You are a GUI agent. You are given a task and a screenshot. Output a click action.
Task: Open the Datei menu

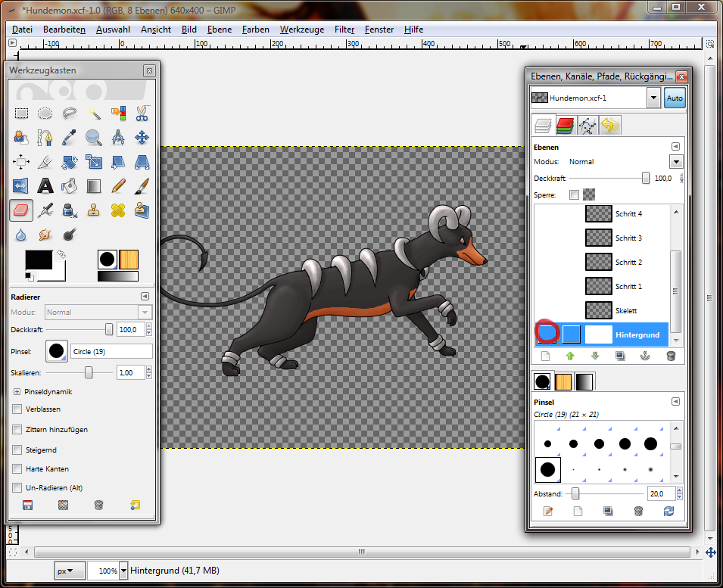point(22,30)
